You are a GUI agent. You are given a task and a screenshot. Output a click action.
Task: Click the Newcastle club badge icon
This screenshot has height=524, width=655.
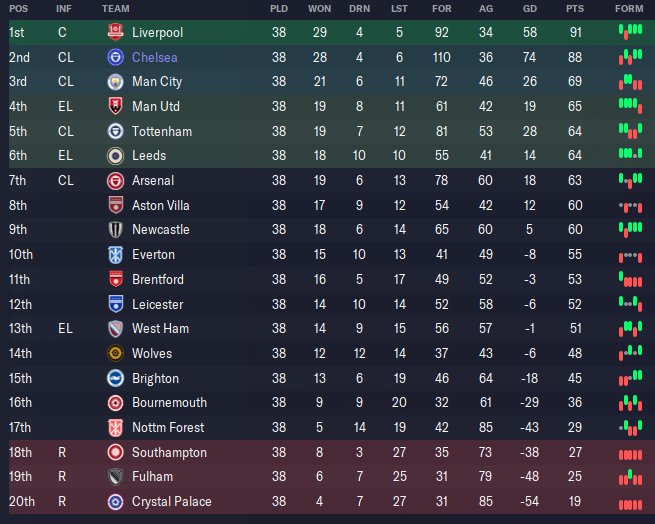tap(115, 230)
